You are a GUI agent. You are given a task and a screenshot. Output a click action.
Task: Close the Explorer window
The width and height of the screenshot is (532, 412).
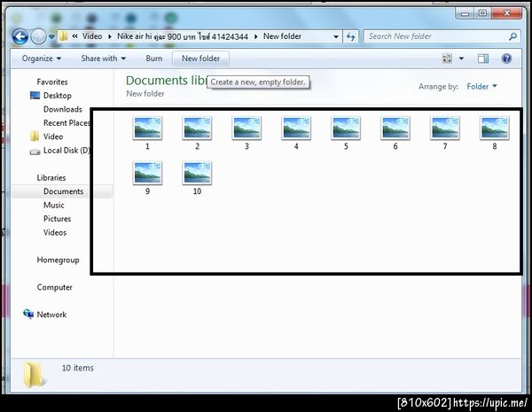pos(507,13)
